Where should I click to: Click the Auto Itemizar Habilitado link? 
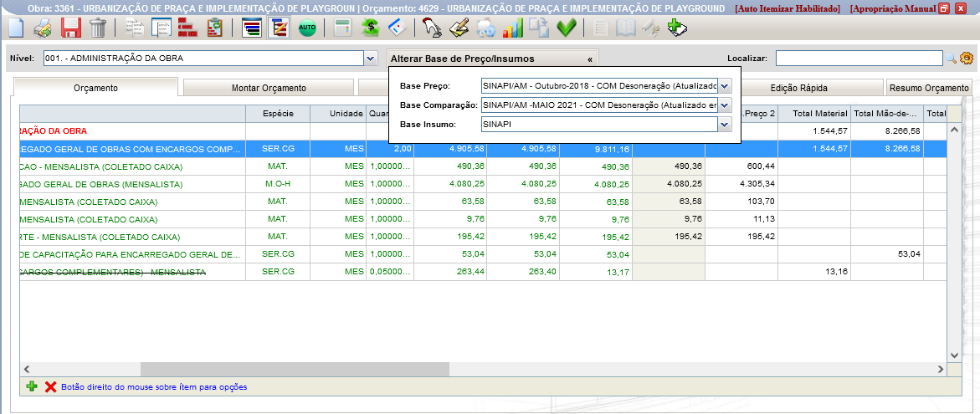[x=788, y=8]
